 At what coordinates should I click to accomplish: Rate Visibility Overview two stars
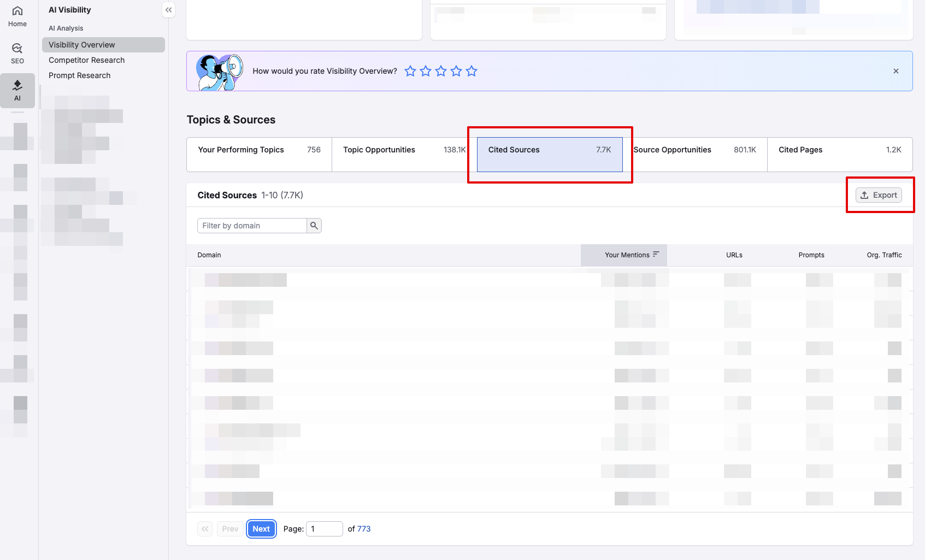coord(426,71)
